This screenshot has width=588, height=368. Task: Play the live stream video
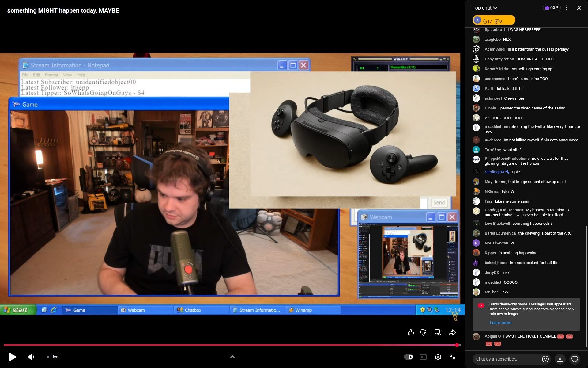point(12,357)
